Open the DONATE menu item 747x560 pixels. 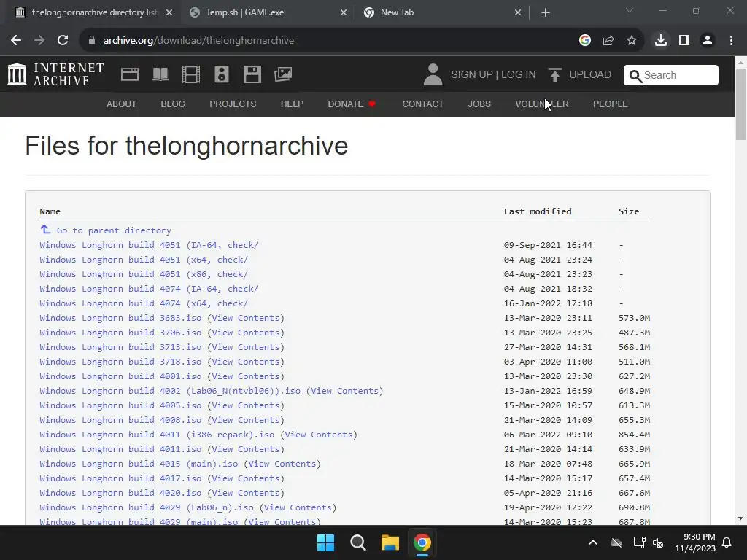[352, 104]
